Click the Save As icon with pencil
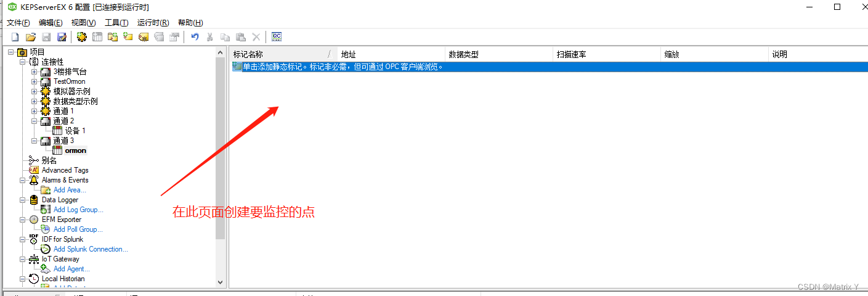Image resolution: width=868 pixels, height=296 pixels. pyautogui.click(x=62, y=37)
